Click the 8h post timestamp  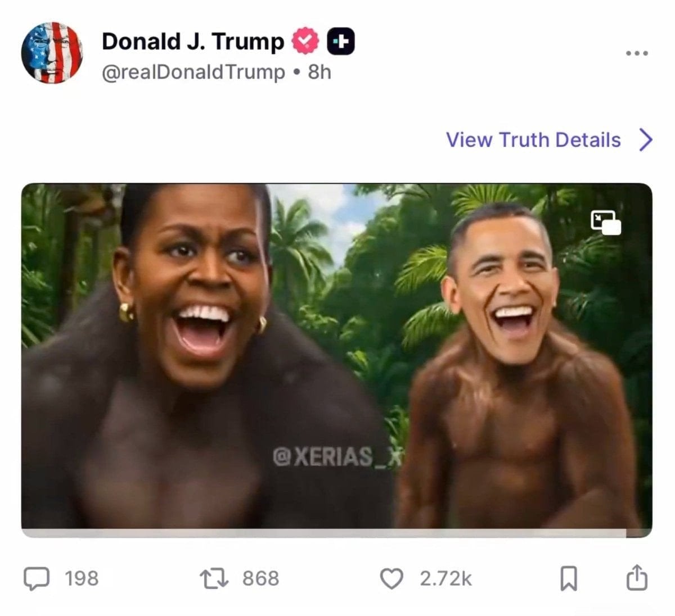pos(319,72)
